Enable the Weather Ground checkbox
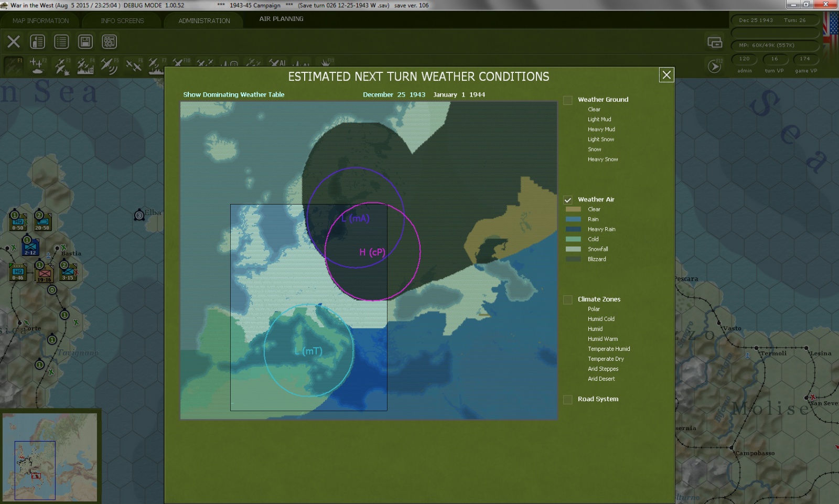Viewport: 839px width, 504px height. tap(568, 100)
